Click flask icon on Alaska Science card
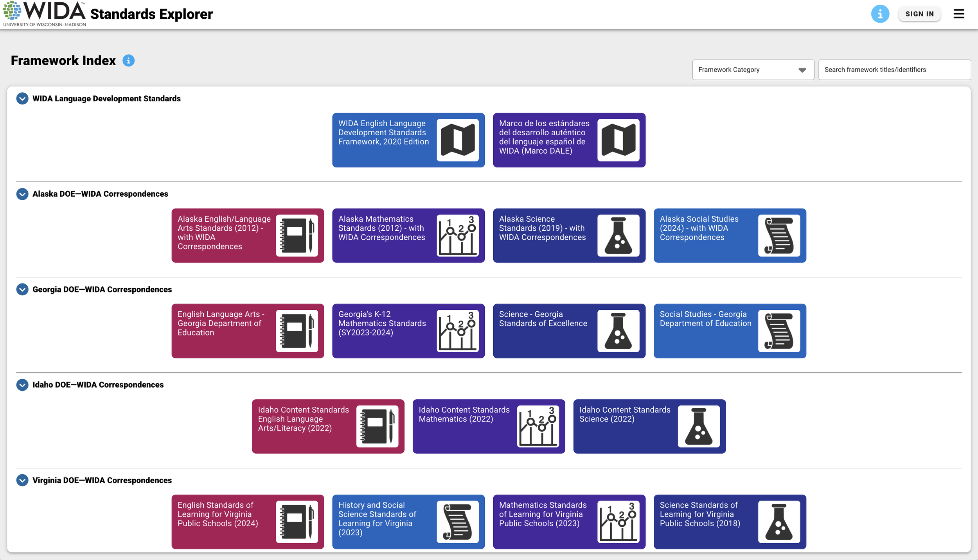This screenshot has height=560, width=978. [618, 235]
